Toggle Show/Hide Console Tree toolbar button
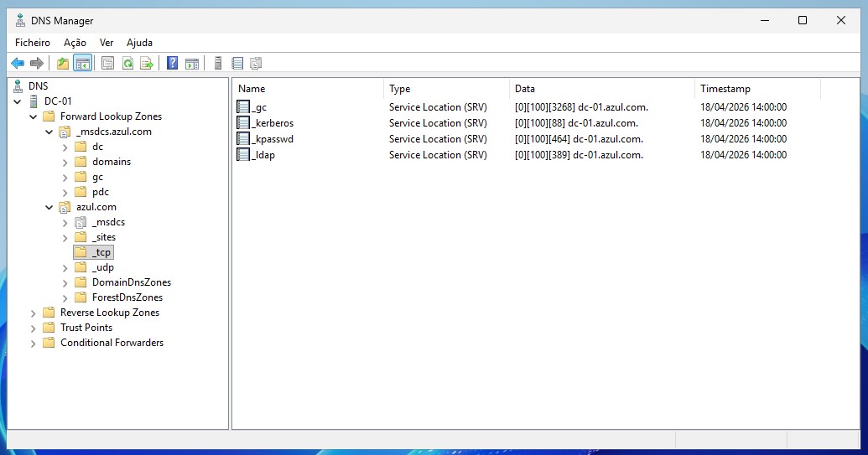Viewport: 868px width, 455px height. [x=82, y=64]
